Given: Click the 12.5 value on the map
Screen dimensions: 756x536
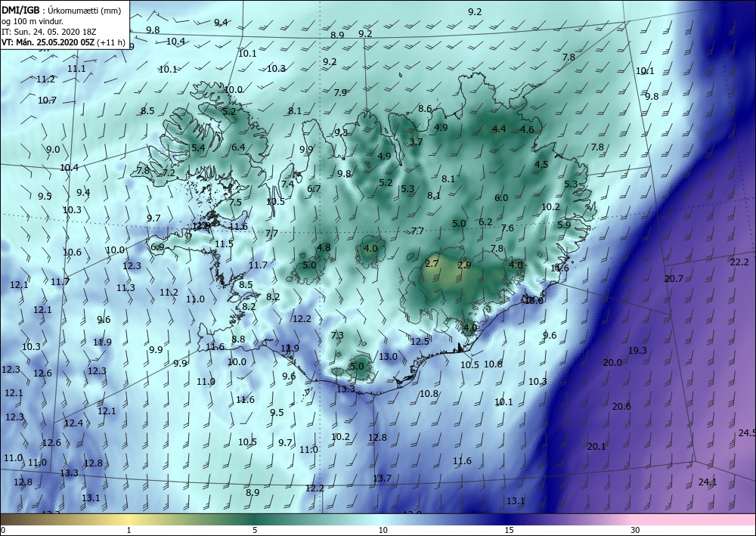Looking at the screenshot, I should tap(420, 341).
